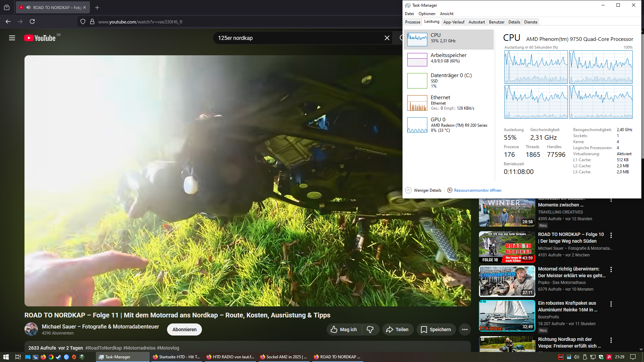
Task: Open the Ressourcenmonitor öffnen link
Action: coord(477,190)
